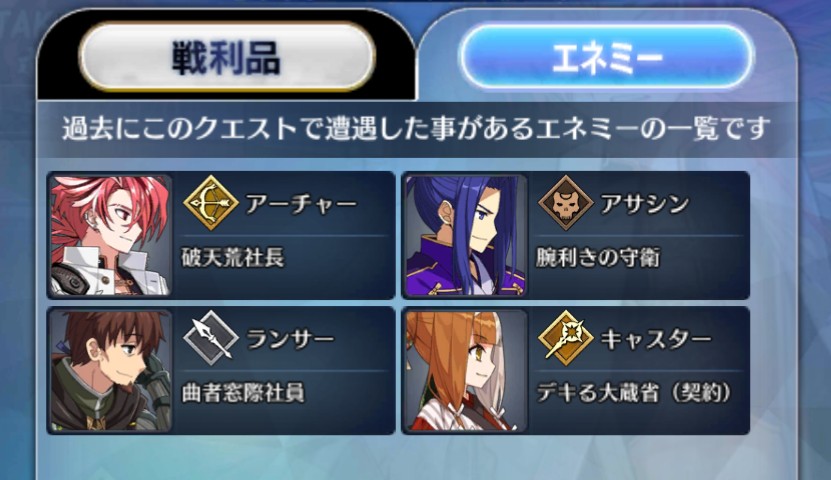Click the gold Caster staff class icon

(565, 338)
